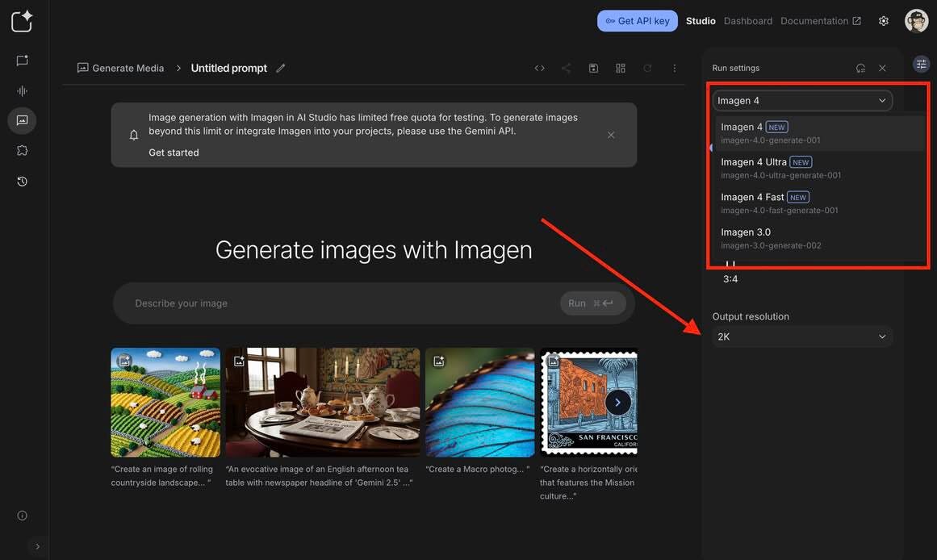
Task: Click the Get started link
Action: (174, 153)
